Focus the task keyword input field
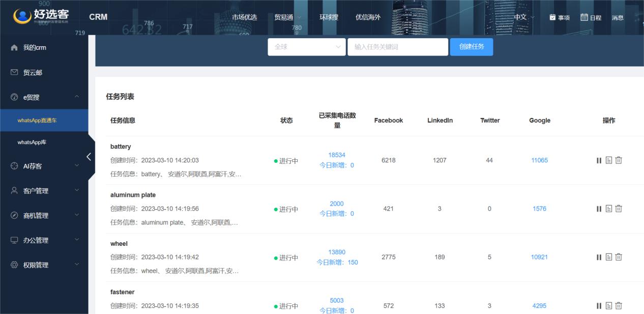Image resolution: width=644 pixels, height=314 pixels. [x=397, y=47]
